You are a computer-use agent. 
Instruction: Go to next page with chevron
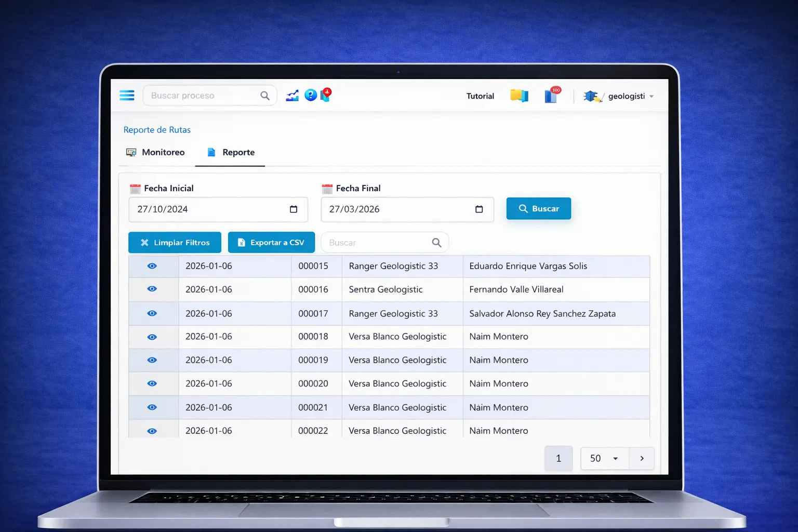(x=642, y=458)
